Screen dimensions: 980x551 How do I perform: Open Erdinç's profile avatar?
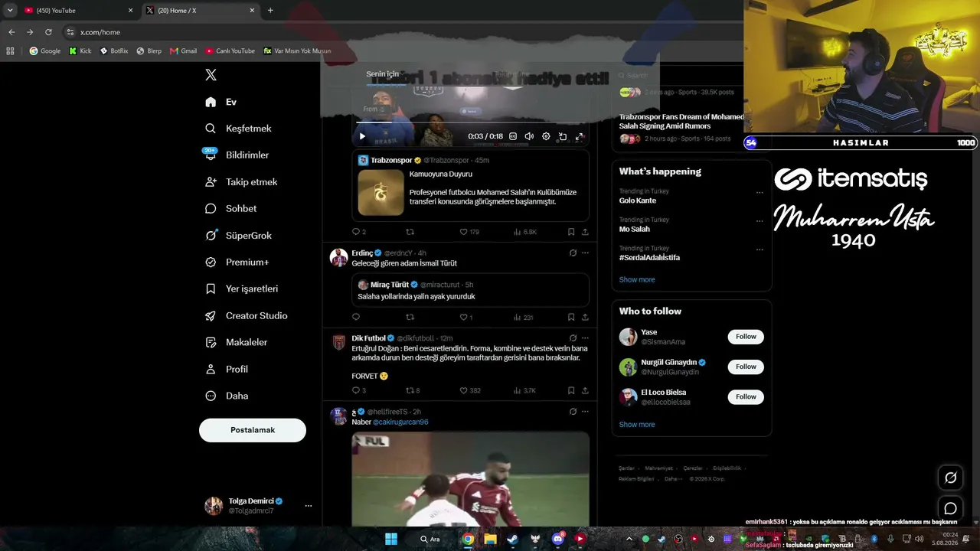338,257
